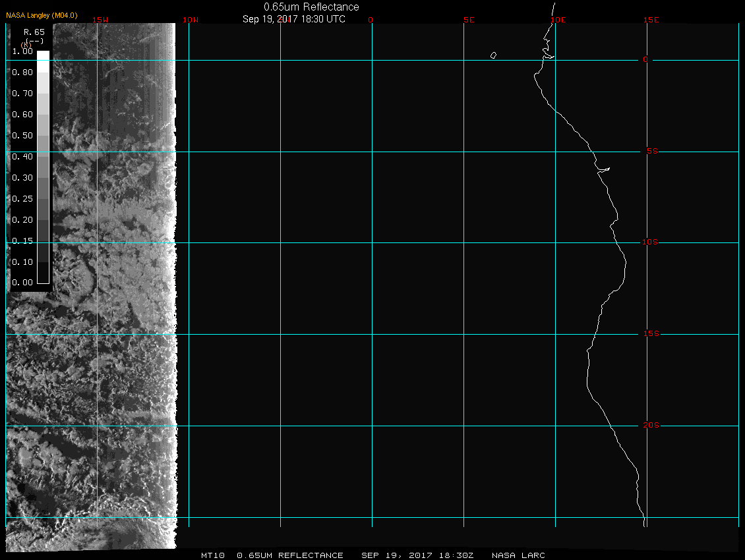Click the 15W longitude label

click(100, 20)
